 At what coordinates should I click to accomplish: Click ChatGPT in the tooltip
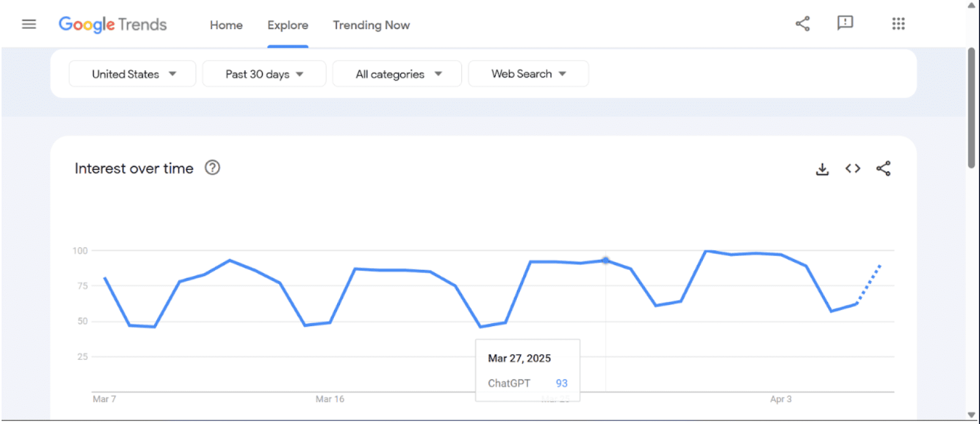pos(509,383)
